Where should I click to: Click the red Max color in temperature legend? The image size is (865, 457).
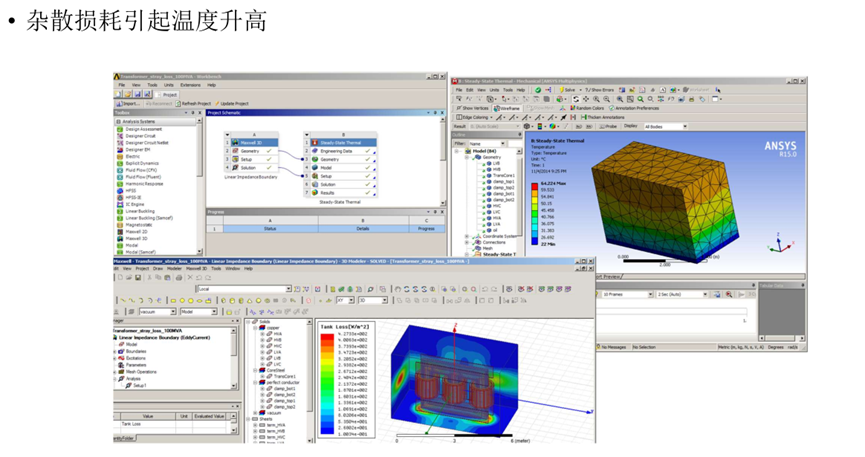pos(535,187)
